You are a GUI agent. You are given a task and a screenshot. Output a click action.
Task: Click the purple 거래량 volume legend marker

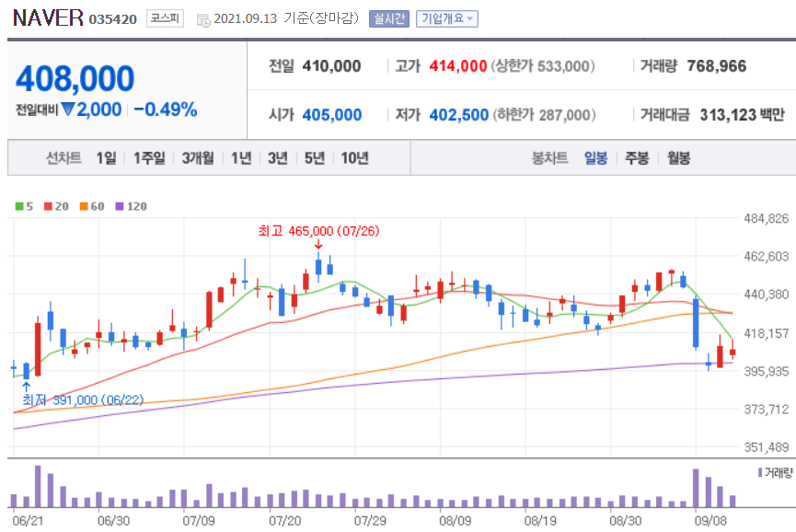(x=760, y=472)
